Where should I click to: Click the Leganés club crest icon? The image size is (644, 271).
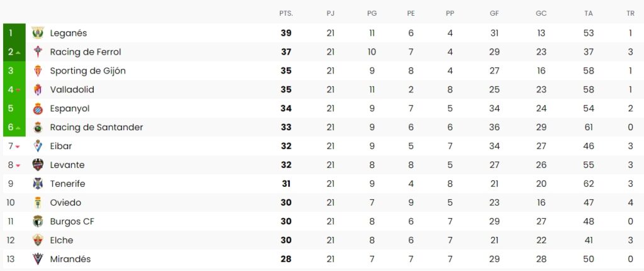(x=38, y=33)
